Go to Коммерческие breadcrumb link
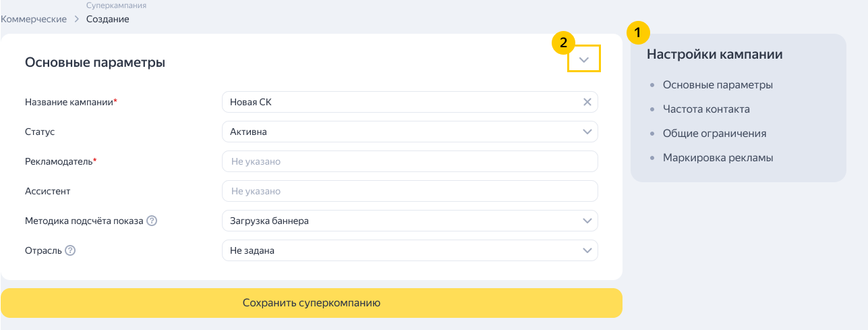The height and width of the screenshot is (330, 868). point(34,19)
